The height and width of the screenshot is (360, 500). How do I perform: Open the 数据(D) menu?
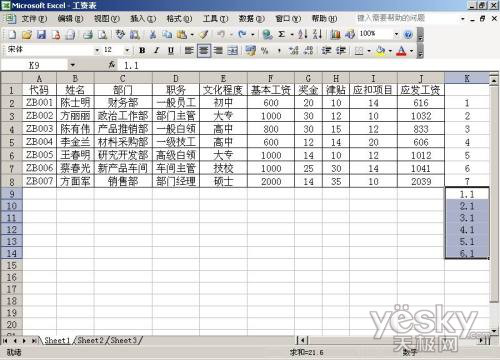[252, 19]
